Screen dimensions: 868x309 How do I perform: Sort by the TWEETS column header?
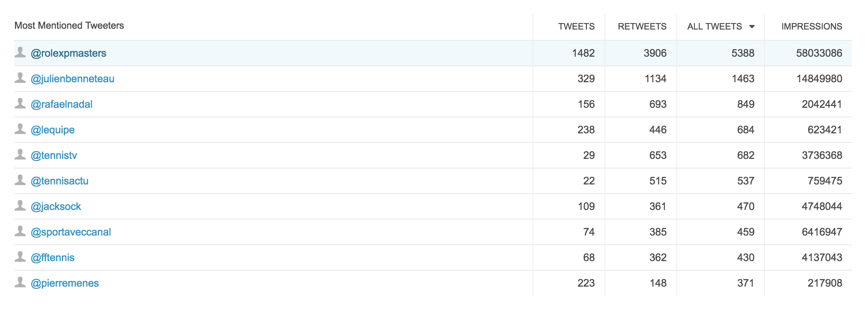point(576,27)
